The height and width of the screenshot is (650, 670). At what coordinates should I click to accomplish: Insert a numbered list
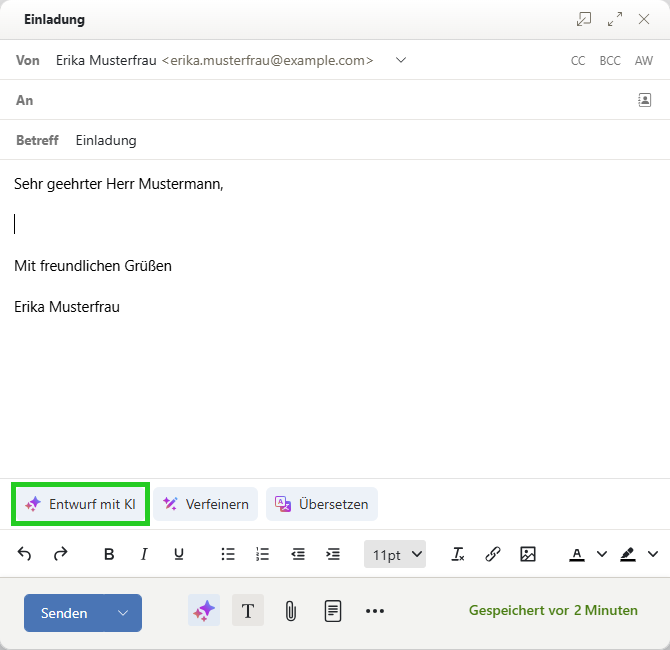tap(262, 554)
